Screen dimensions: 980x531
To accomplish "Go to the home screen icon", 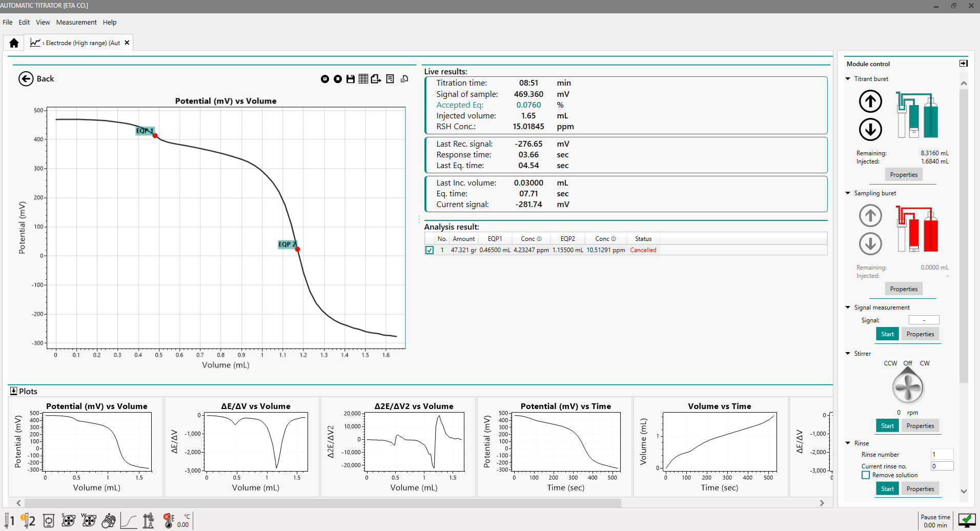I will [x=14, y=43].
